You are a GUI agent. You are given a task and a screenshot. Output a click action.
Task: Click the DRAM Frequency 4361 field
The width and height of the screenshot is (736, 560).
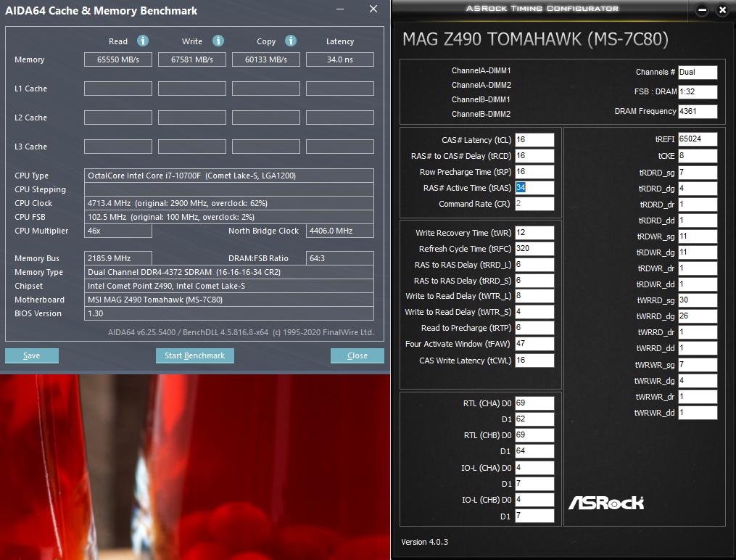(698, 111)
